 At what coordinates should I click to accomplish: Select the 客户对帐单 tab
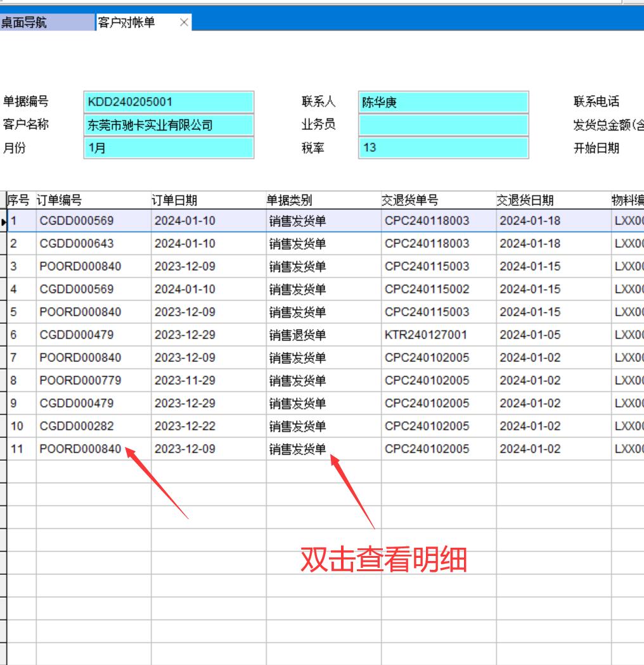coord(127,23)
